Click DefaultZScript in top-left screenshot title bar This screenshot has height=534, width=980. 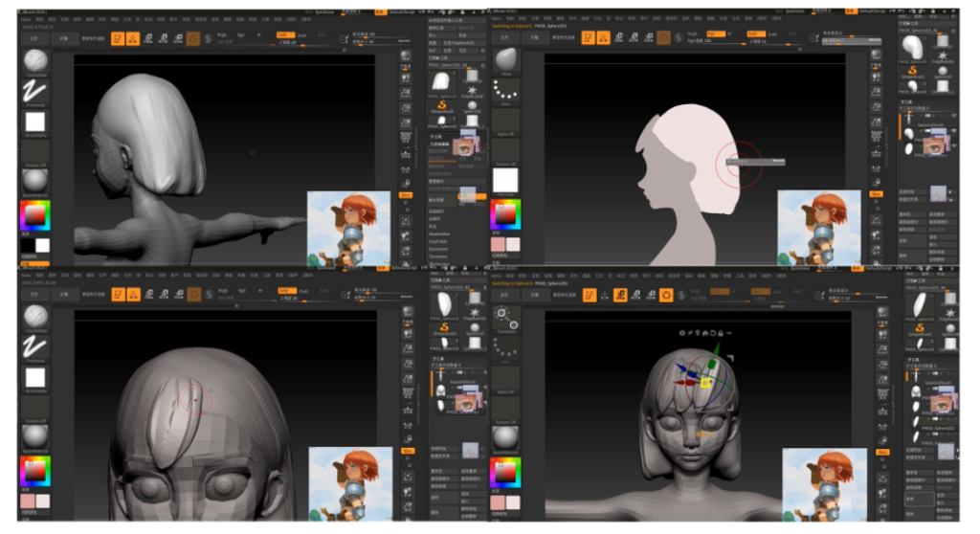[x=402, y=11]
